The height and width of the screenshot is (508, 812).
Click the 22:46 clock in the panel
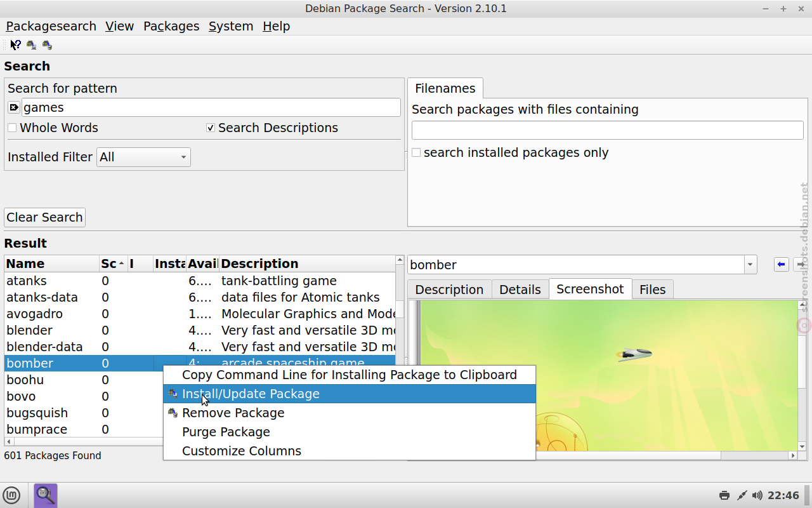783,495
